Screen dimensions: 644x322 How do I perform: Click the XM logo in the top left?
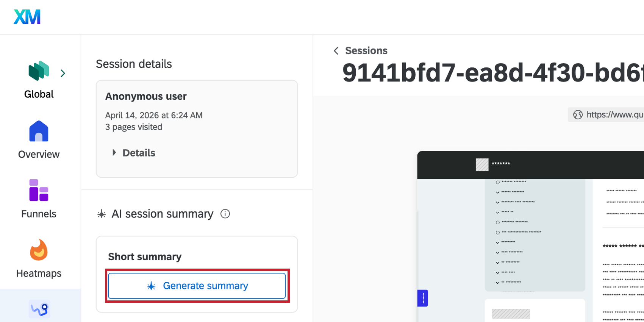[27, 17]
